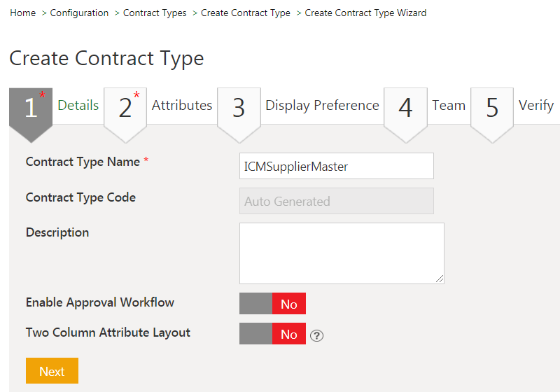Open the Attributes wizard tab
Viewport: 560px width, 392px height.
click(x=182, y=106)
